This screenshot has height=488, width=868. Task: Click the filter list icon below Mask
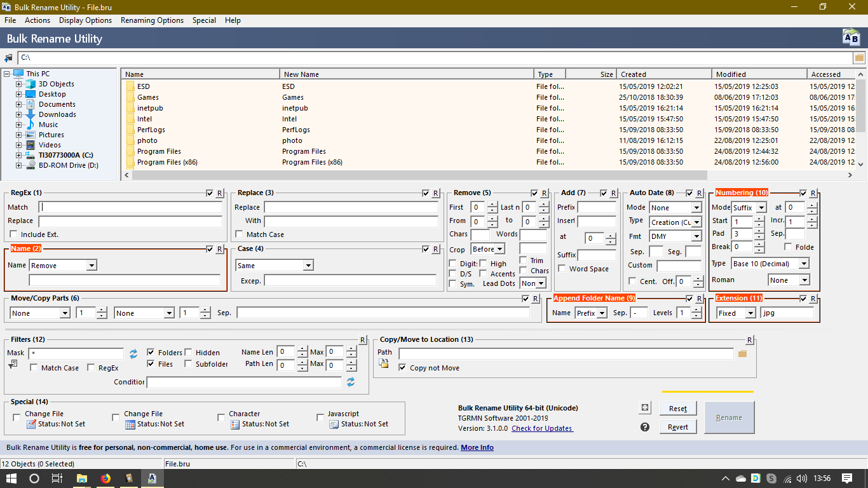pos(13,364)
